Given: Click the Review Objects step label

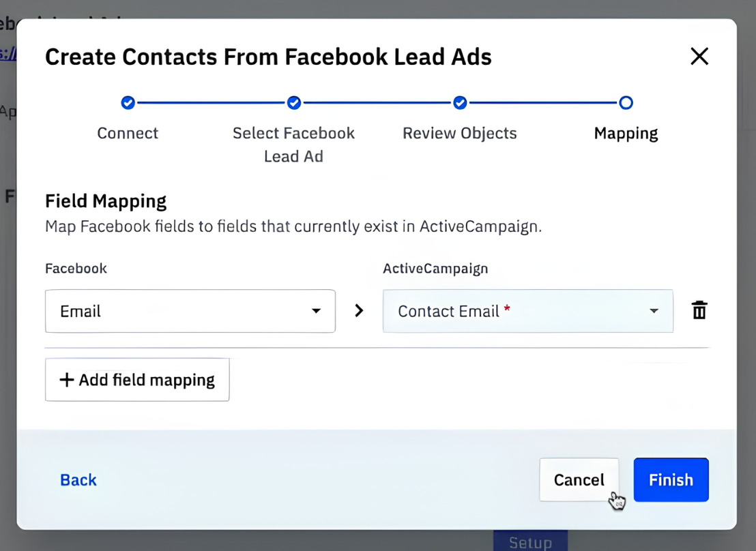Looking at the screenshot, I should point(460,134).
